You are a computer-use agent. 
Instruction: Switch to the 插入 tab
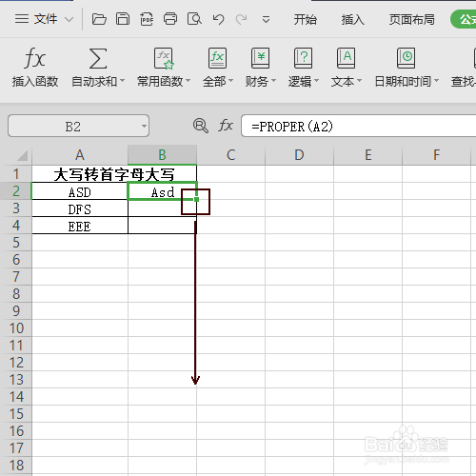point(352,20)
